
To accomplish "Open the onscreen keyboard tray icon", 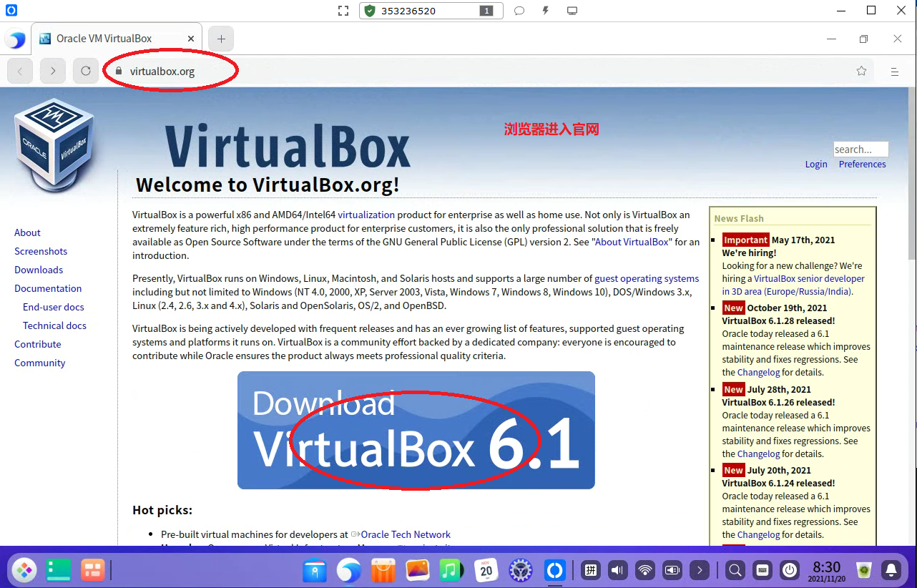I will pyautogui.click(x=762, y=570).
